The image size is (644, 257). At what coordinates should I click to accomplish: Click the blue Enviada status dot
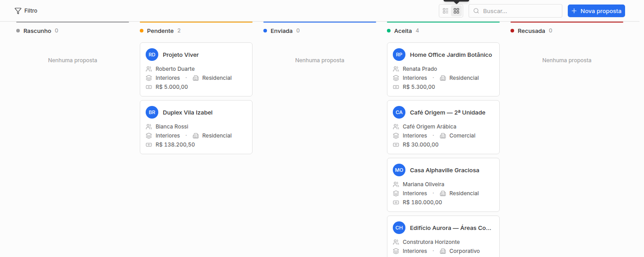coord(265,31)
